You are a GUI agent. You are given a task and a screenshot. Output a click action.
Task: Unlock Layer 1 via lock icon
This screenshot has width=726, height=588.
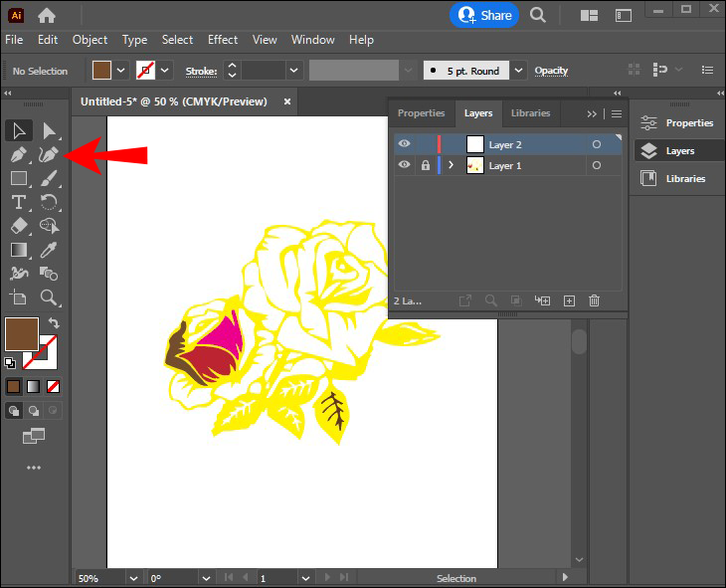click(x=425, y=165)
